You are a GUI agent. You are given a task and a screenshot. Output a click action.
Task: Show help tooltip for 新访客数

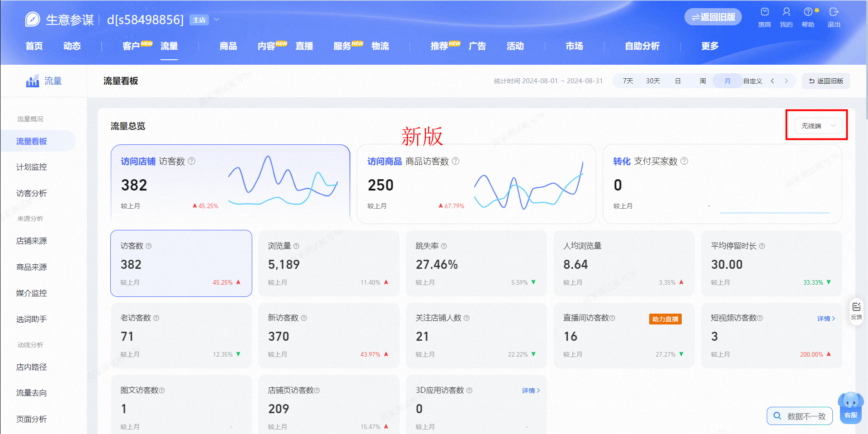point(304,318)
